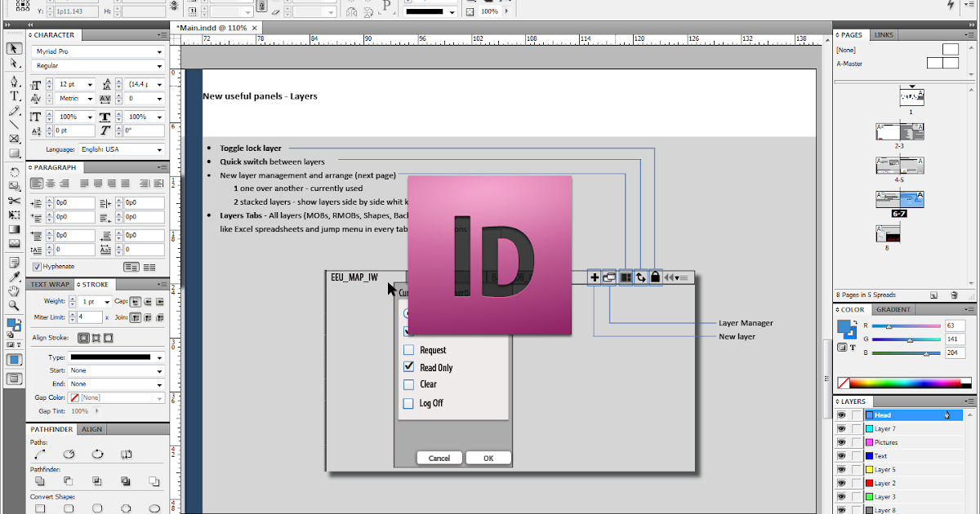Hide the Head layer eye icon

tap(841, 415)
